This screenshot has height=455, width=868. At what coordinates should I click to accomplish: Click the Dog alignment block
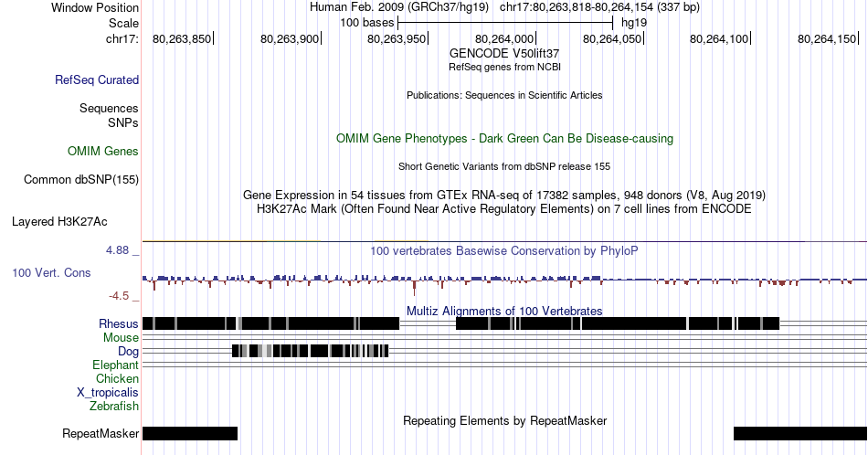pyautogui.click(x=310, y=351)
